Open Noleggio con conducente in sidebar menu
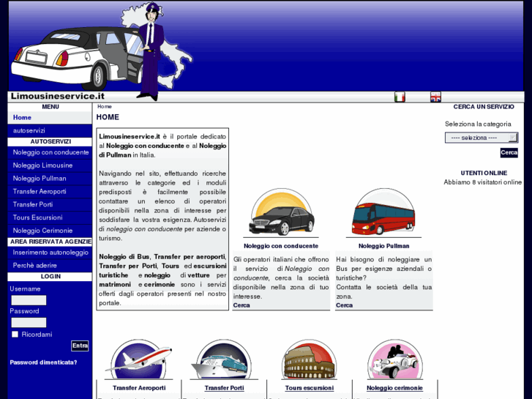This screenshot has width=532, height=399. (x=50, y=152)
